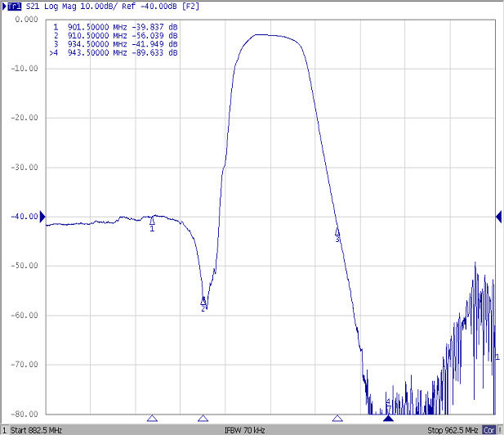The height and width of the screenshot is (435, 504).
Task: Click the Cor correction status indicator
Action: tap(488, 429)
